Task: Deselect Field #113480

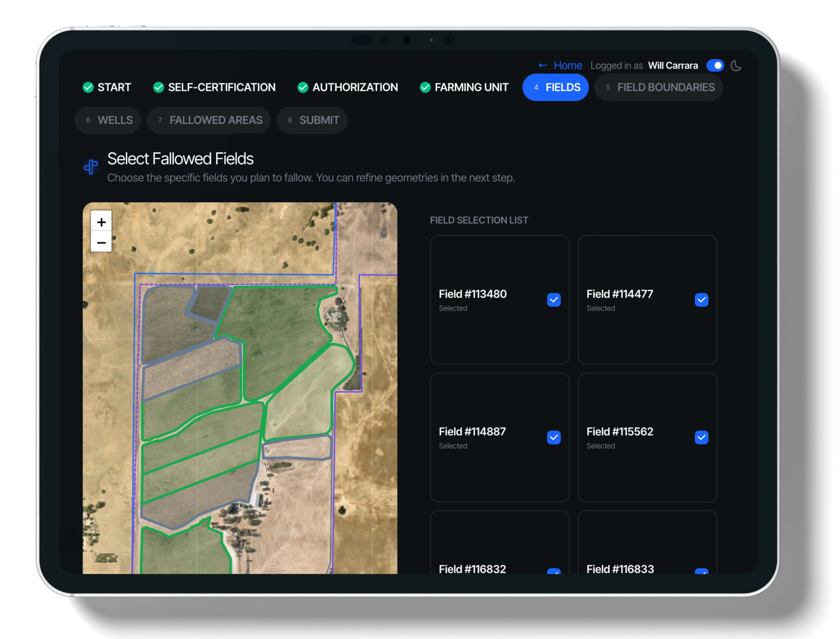Action: tap(554, 300)
